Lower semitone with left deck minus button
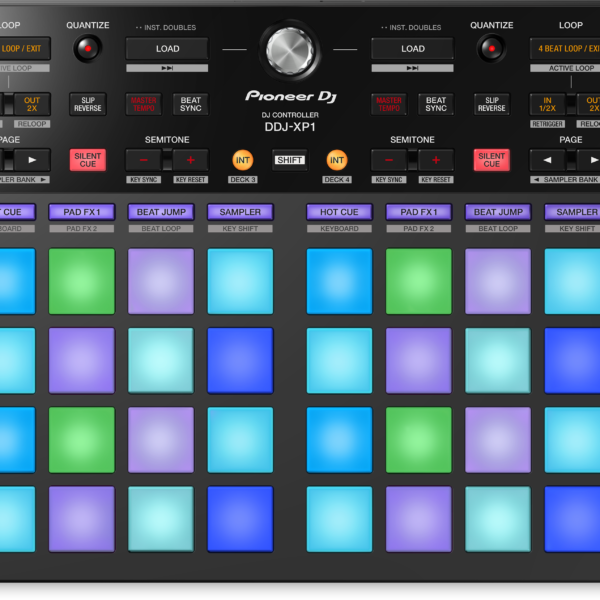The image size is (600, 600). (144, 160)
